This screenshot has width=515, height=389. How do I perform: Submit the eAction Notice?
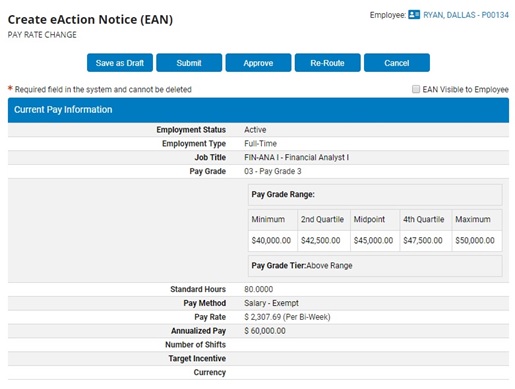(189, 63)
